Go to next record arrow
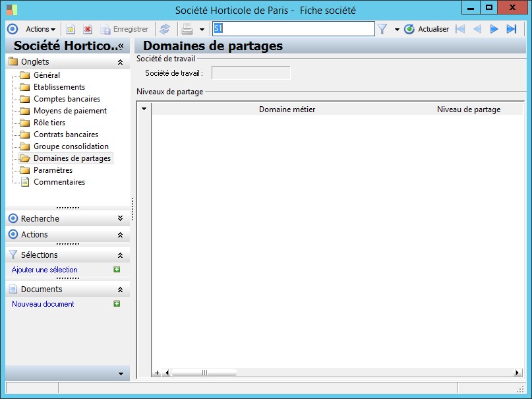Screen dimensions: 532x399 494,29
